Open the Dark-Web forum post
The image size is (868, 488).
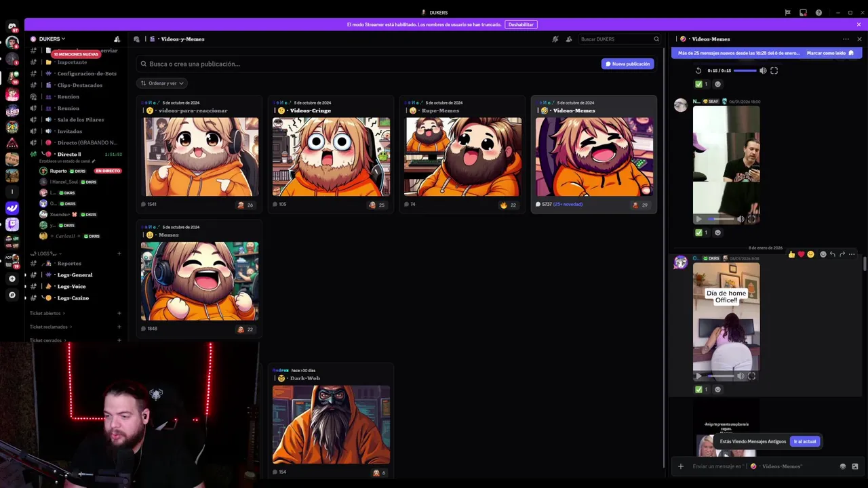[x=331, y=420]
